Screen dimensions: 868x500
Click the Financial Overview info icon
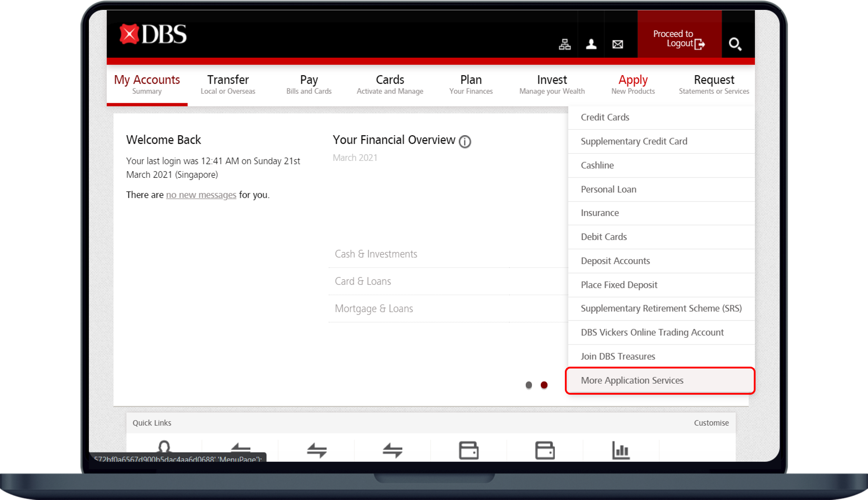click(465, 141)
